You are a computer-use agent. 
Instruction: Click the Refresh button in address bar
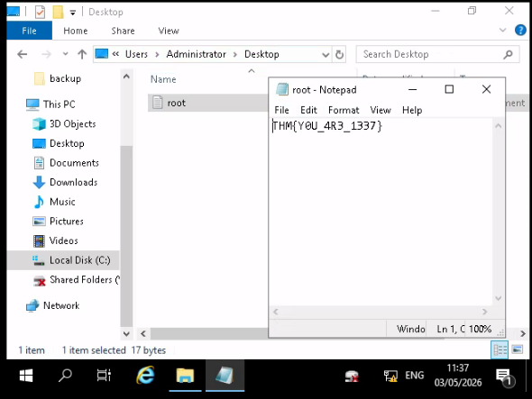(339, 54)
